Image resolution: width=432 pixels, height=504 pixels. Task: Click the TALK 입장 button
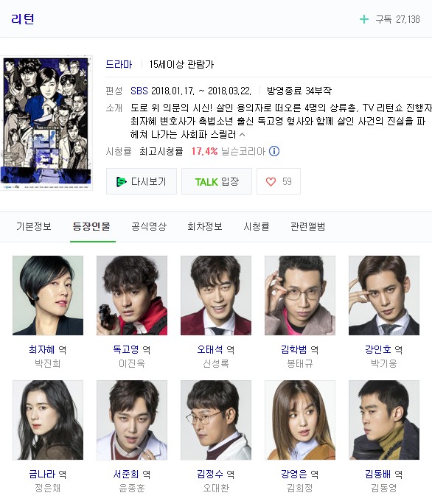tap(217, 181)
